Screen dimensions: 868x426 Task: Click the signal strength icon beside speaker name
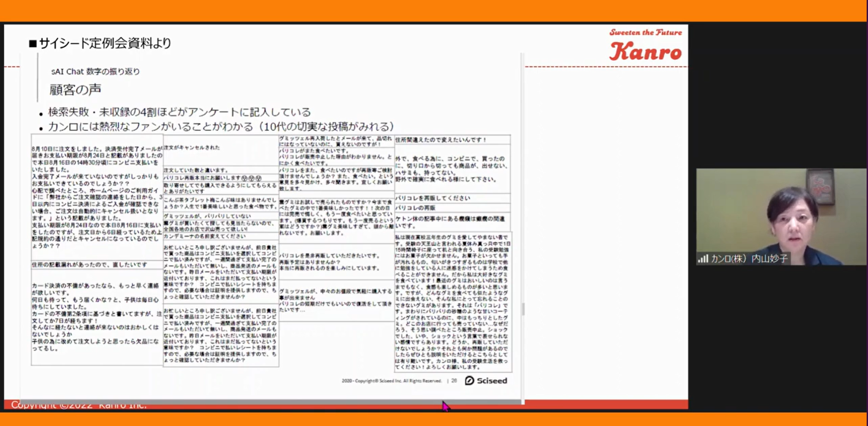[703, 259]
